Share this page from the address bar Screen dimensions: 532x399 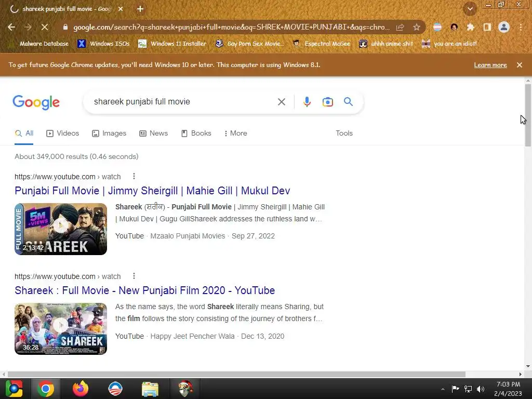(x=400, y=27)
